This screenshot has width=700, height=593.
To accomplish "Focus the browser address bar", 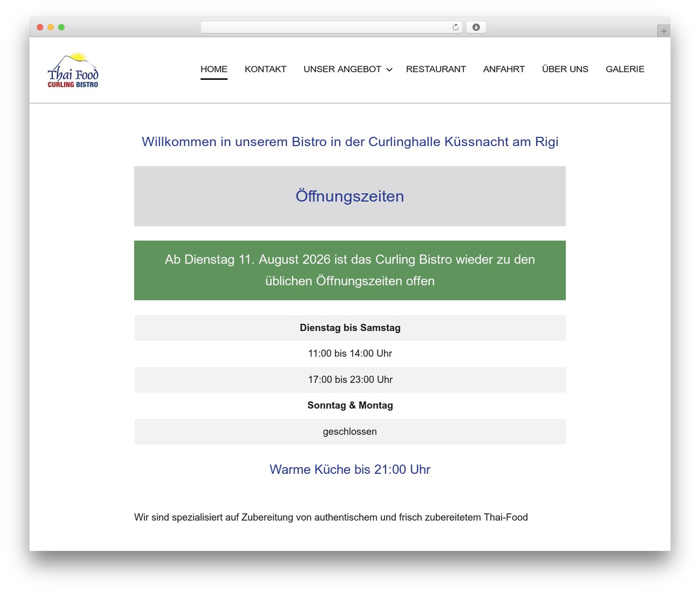I will tap(331, 27).
